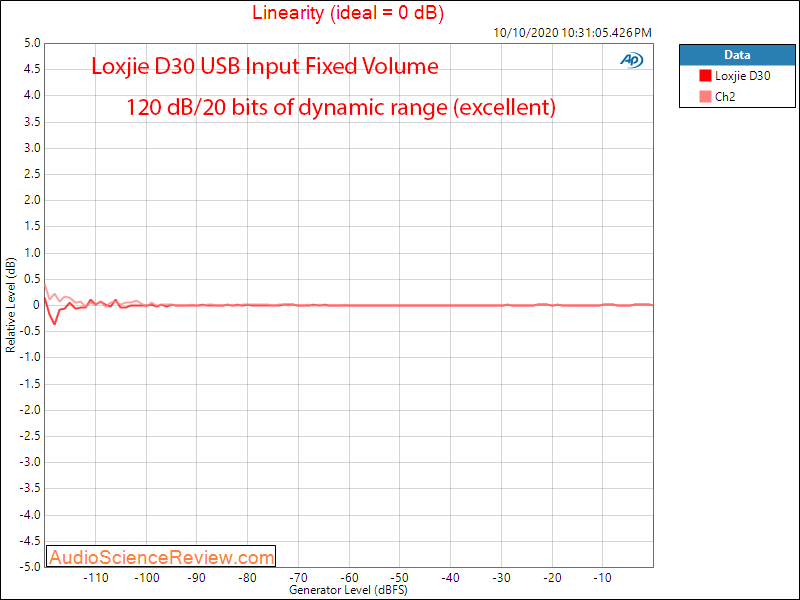Image resolution: width=800 pixels, height=600 pixels.
Task: Click the -50 X-axis tick label
Action: (x=399, y=578)
